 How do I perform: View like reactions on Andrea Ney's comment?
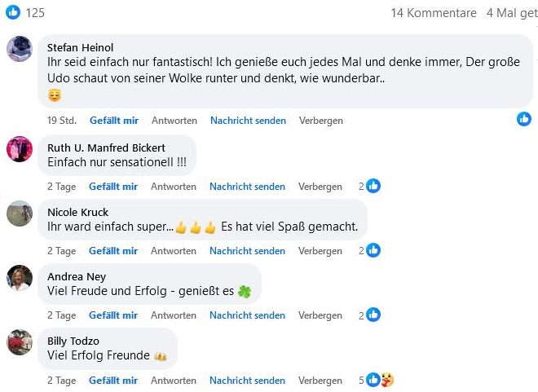(373, 315)
